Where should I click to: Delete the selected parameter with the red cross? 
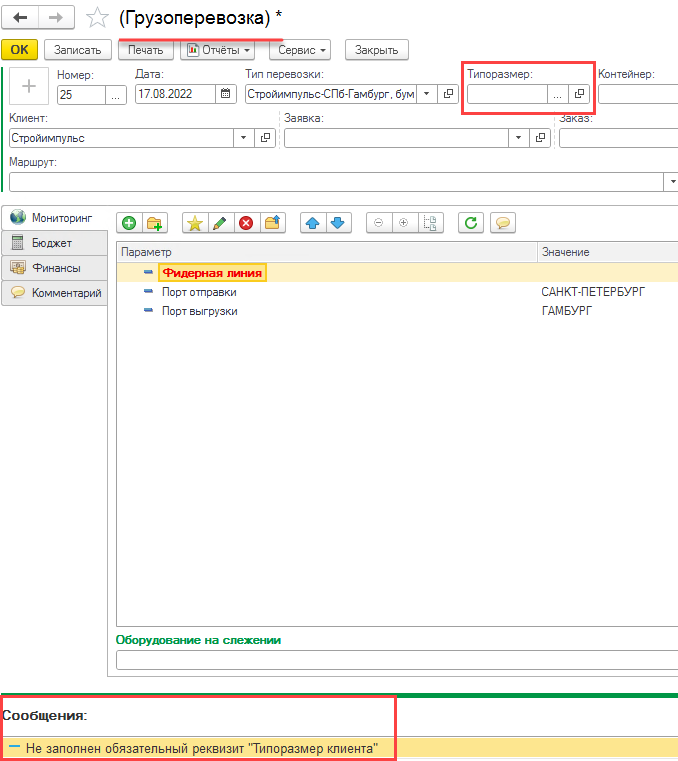click(247, 223)
